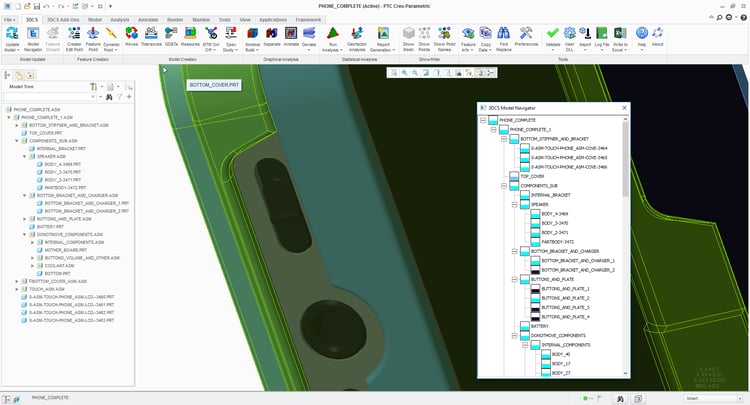This screenshot has height=405, width=750.
Task: Collapse SPEAKER.ASM in Model Tree
Action: point(24,156)
